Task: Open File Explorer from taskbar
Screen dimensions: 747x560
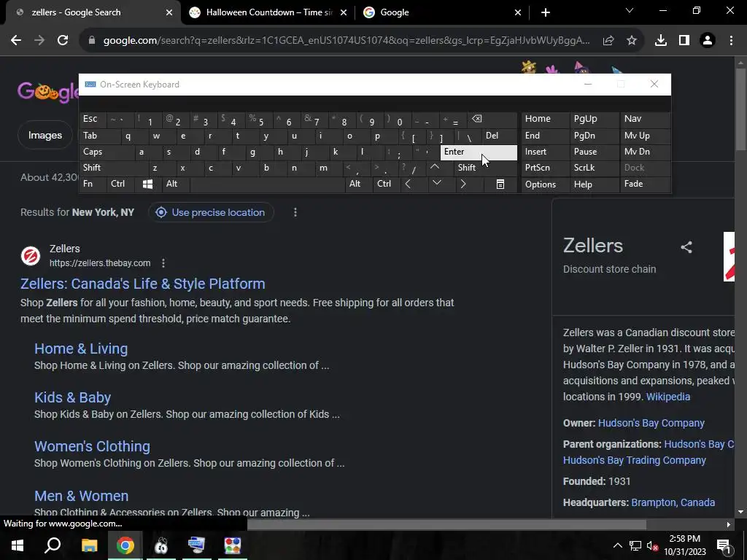Action: tap(89, 545)
